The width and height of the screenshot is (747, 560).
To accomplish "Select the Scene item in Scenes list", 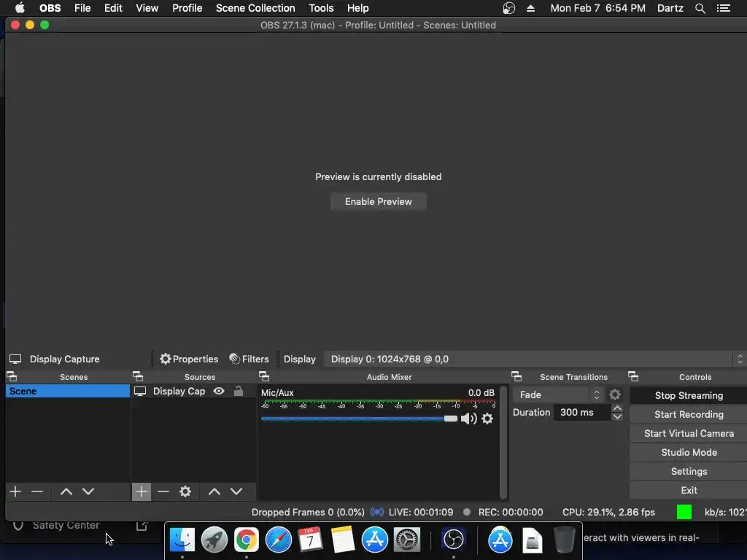I will tap(68, 391).
